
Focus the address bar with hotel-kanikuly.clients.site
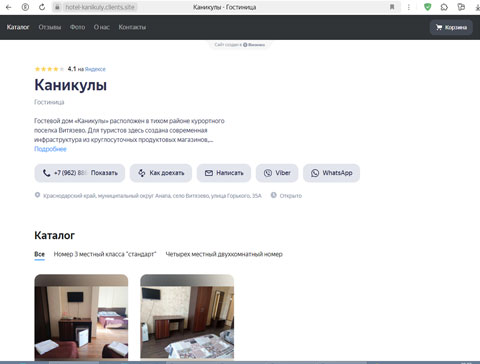100,7
